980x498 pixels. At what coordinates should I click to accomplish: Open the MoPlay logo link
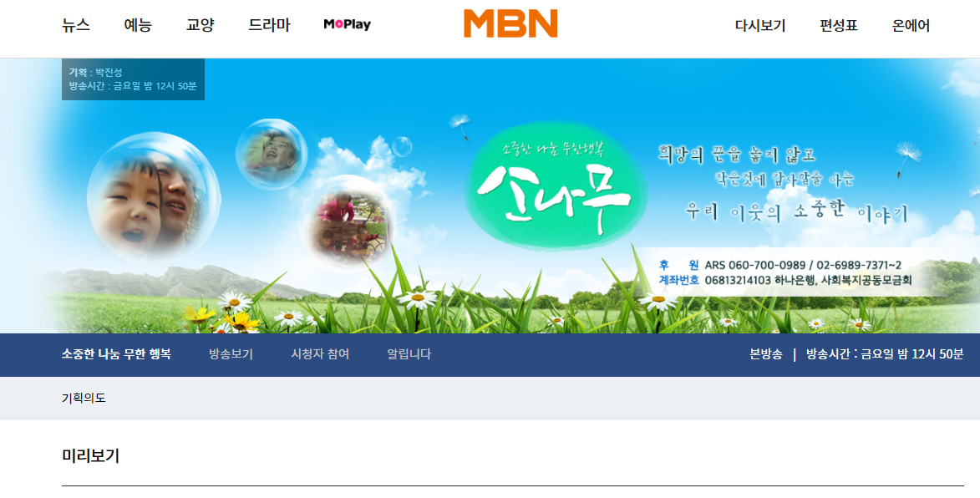(347, 24)
